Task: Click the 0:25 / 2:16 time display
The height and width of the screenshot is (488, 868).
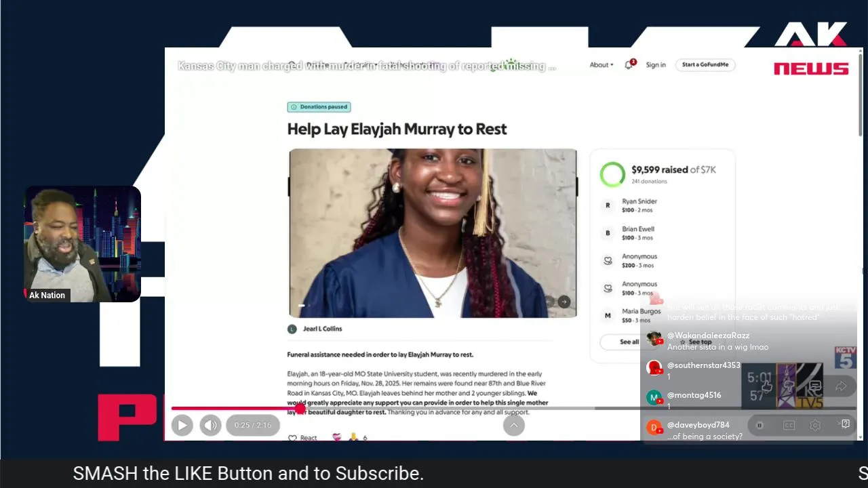Action: (x=253, y=425)
